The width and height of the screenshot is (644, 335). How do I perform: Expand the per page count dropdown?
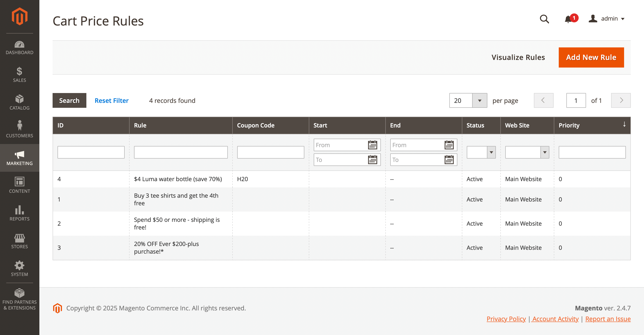point(479,101)
